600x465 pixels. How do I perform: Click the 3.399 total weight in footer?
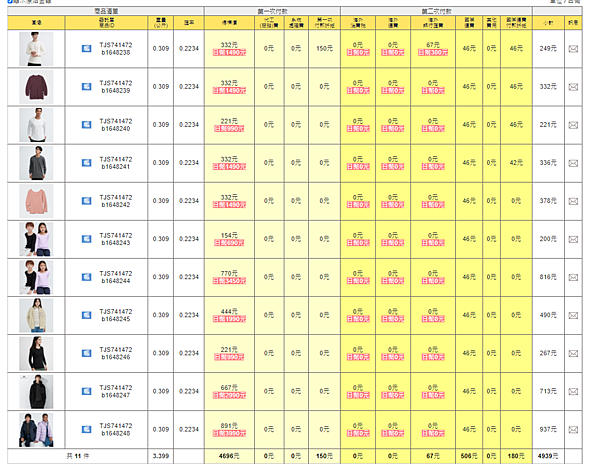point(160,456)
